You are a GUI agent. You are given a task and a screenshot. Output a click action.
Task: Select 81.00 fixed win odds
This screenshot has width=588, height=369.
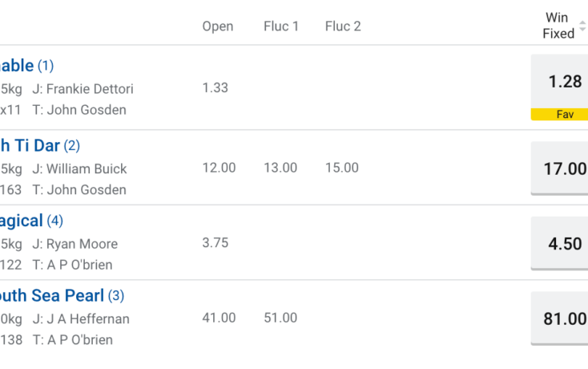(x=559, y=318)
